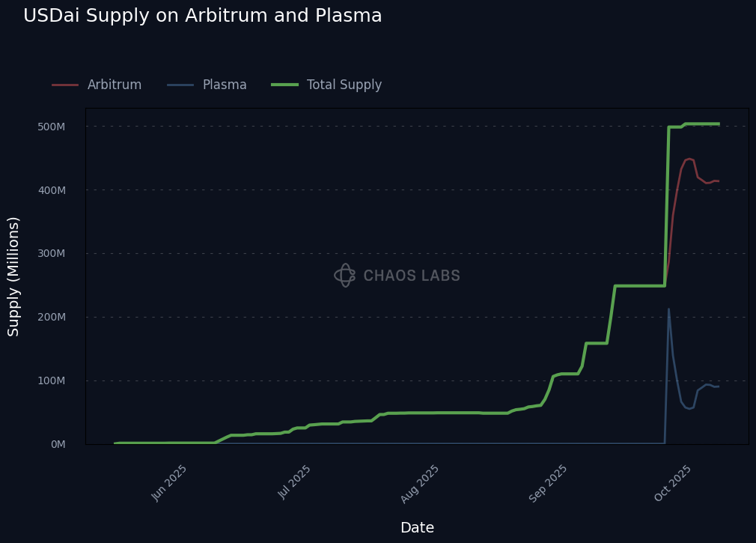Toggle the Arbitrum legend entry

tap(114, 85)
